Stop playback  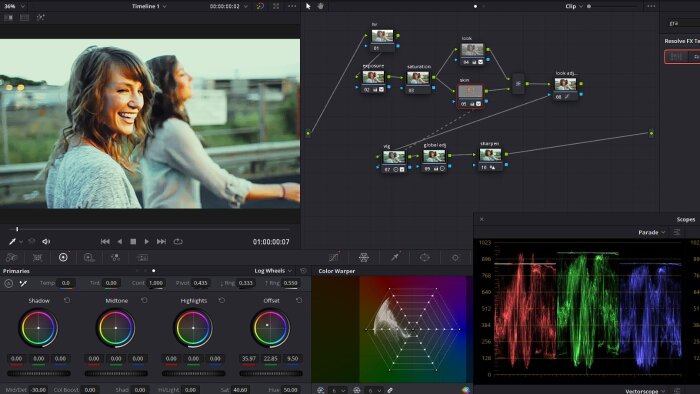click(x=133, y=241)
